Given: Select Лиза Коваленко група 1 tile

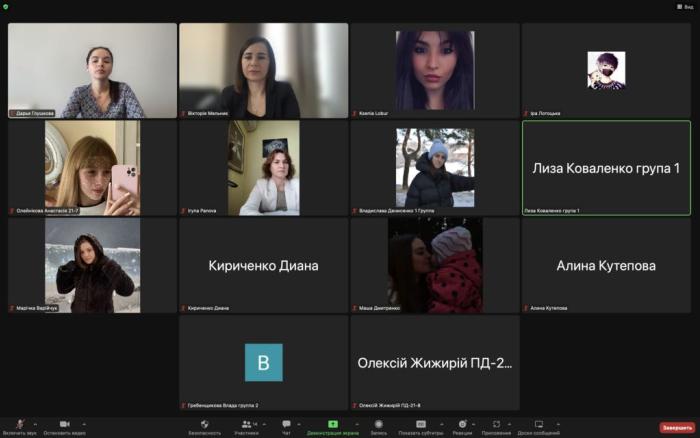Looking at the screenshot, I should (x=606, y=167).
